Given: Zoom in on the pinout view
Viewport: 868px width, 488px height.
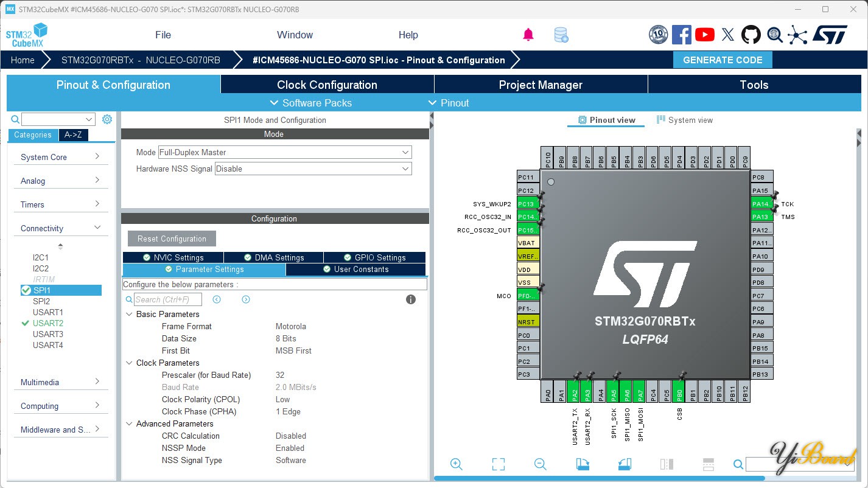Looking at the screenshot, I should pos(457,464).
